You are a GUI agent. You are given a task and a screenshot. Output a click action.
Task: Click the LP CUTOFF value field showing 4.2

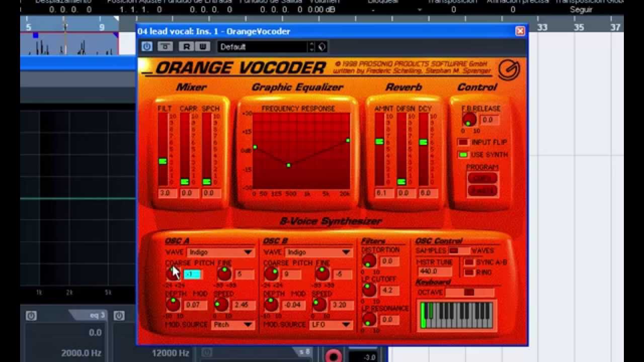coord(390,291)
